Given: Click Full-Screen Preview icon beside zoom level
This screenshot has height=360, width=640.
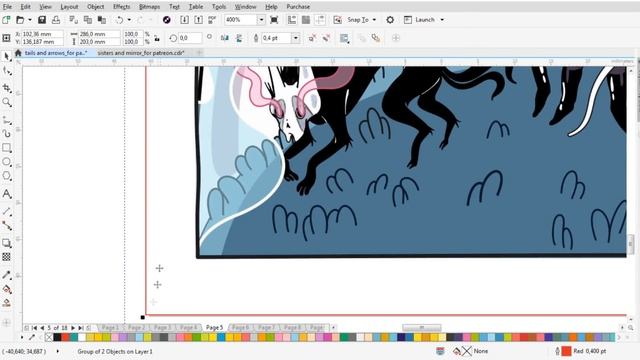Looking at the screenshot, I should tap(274, 20).
